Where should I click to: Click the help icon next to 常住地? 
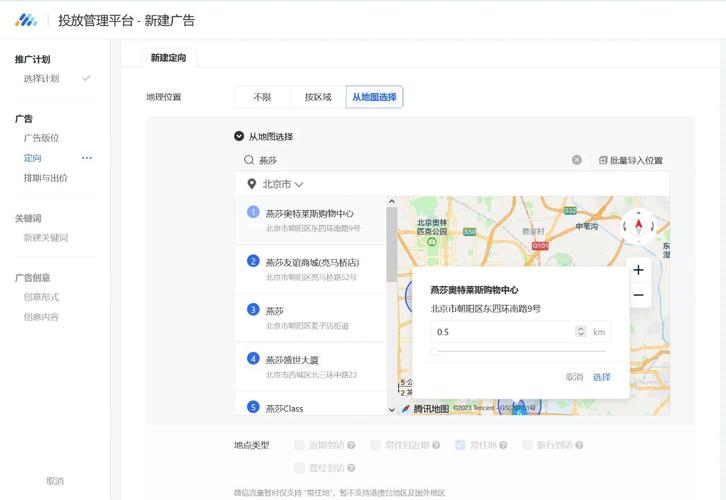[503, 445]
